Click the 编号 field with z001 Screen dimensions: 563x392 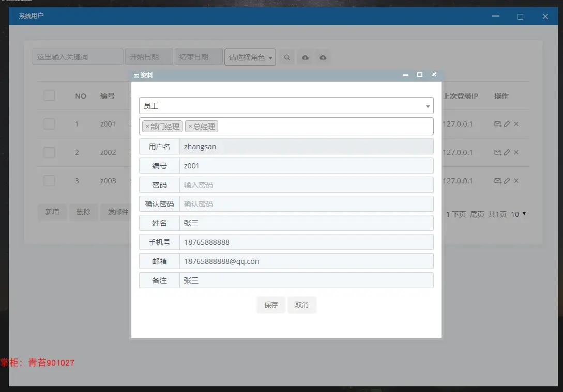click(x=306, y=166)
